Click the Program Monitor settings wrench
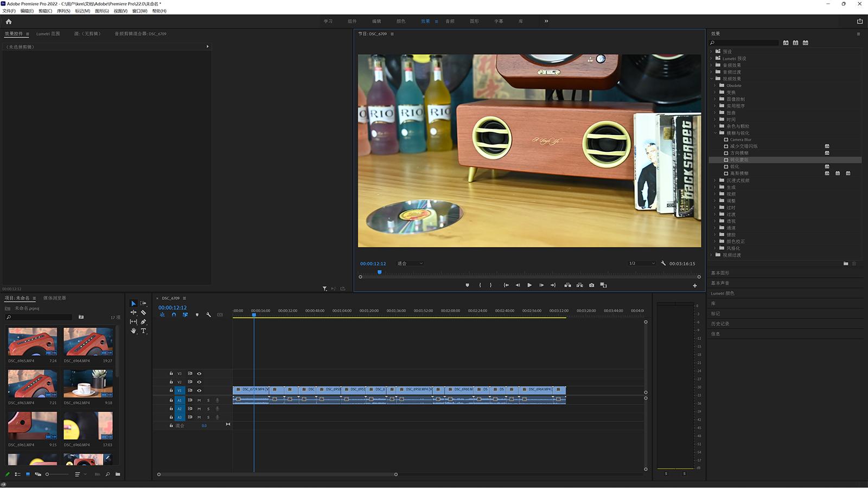Screen dimensions: 868x488 (x=663, y=264)
